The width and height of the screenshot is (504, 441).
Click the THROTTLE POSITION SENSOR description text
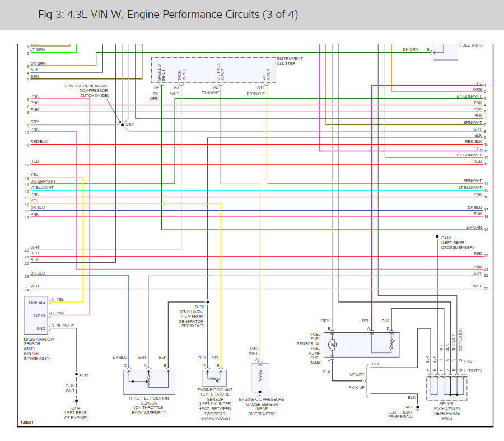tap(149, 405)
